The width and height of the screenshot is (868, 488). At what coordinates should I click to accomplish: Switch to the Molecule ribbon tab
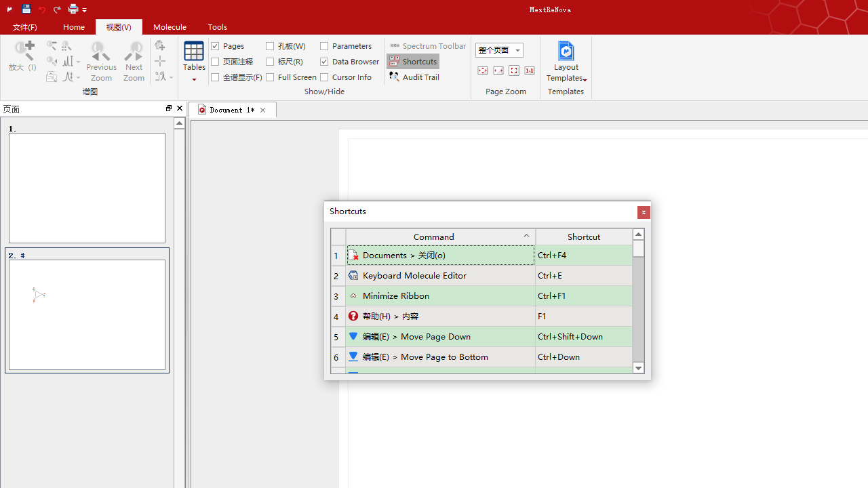[x=170, y=27]
